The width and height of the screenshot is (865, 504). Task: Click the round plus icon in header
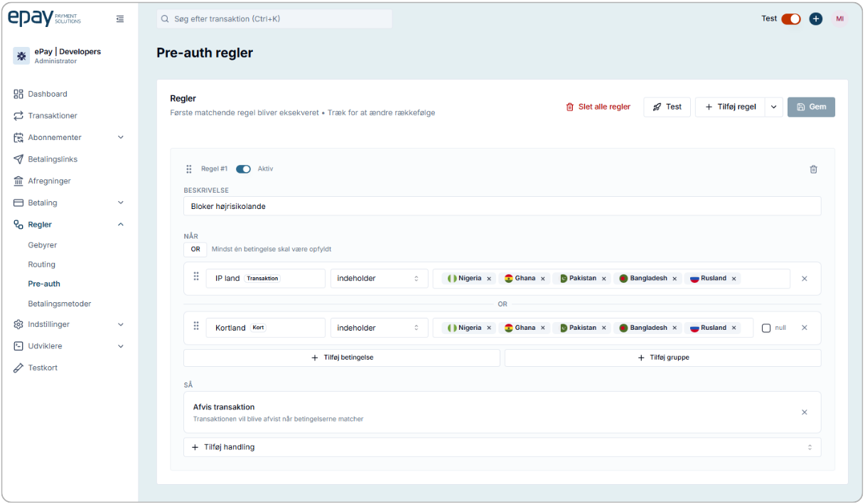coord(816,19)
